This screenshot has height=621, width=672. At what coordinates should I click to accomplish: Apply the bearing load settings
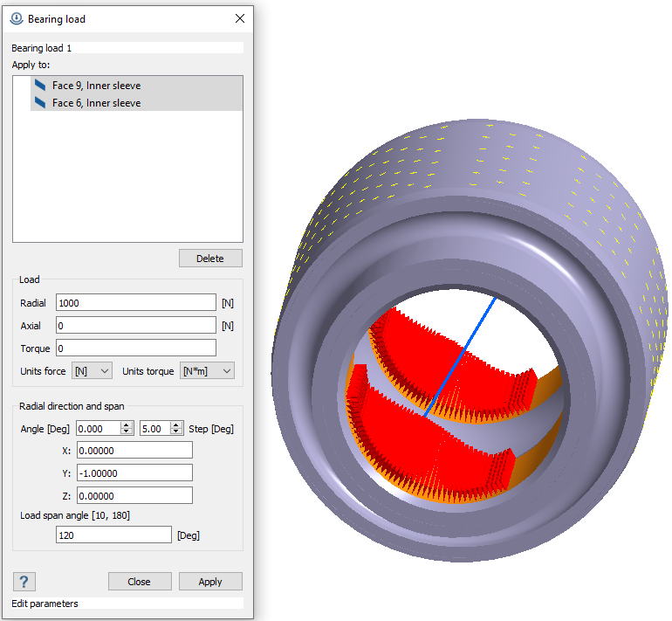coord(210,582)
